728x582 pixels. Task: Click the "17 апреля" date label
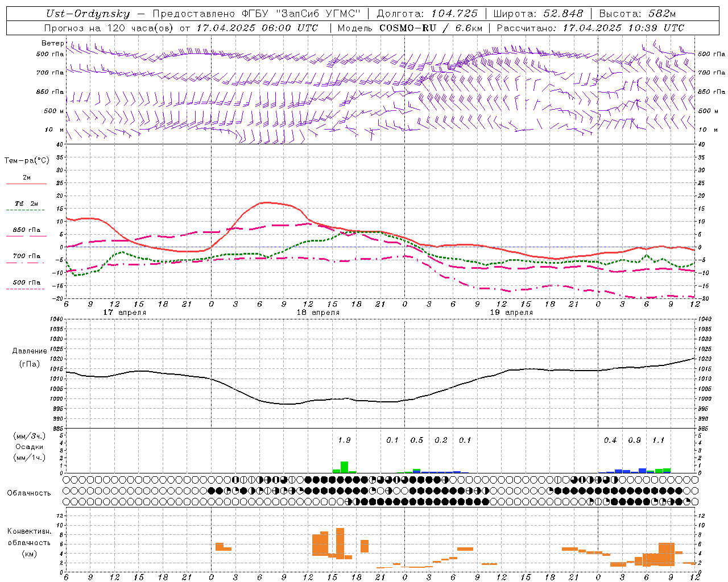[x=125, y=313]
